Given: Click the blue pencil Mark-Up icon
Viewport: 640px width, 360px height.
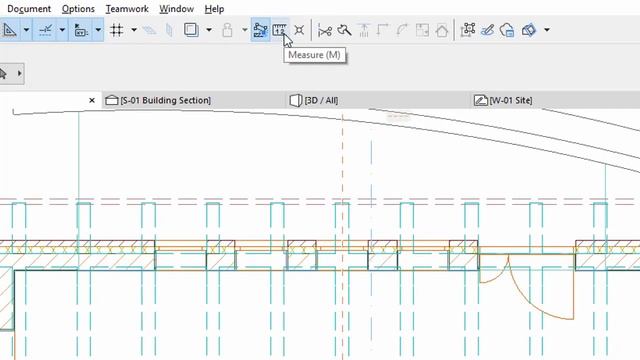Looking at the screenshot, I should pyautogui.click(x=487, y=30).
